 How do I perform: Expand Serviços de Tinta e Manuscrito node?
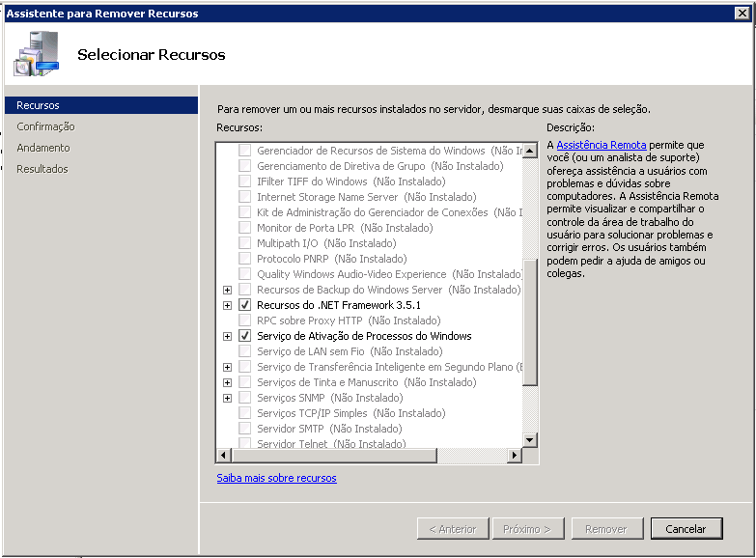[x=227, y=382]
